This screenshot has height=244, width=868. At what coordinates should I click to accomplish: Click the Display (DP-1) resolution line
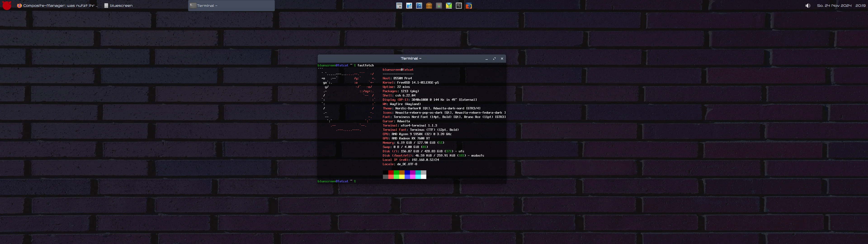[x=430, y=100]
